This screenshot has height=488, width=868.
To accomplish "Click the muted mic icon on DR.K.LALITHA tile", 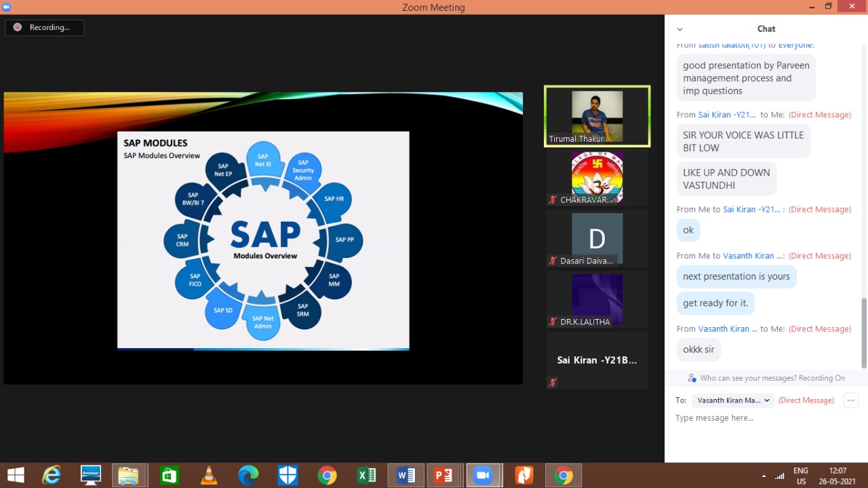I will click(x=553, y=322).
